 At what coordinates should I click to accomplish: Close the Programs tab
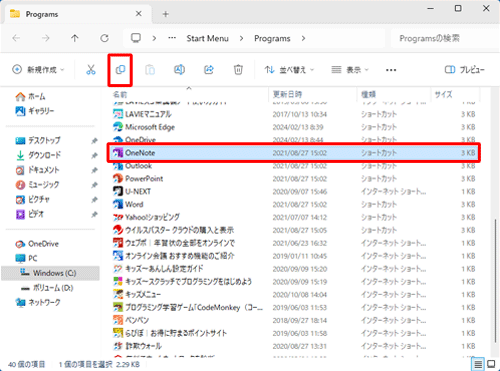(139, 14)
